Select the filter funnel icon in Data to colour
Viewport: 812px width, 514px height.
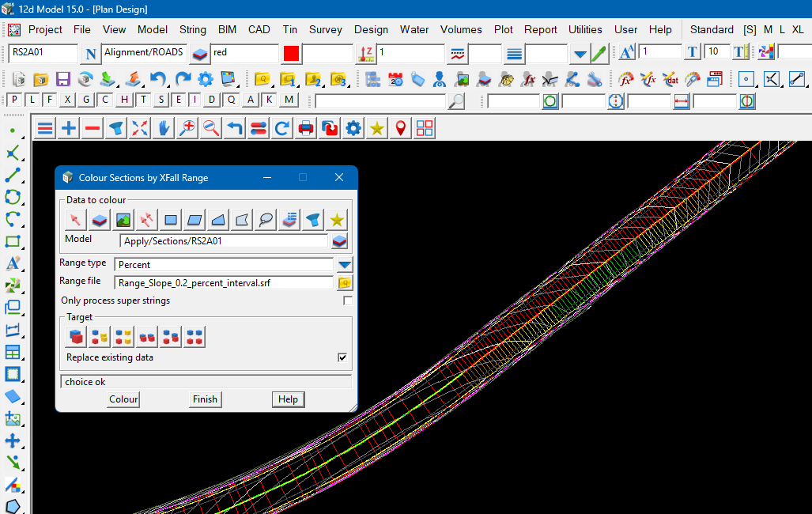314,220
